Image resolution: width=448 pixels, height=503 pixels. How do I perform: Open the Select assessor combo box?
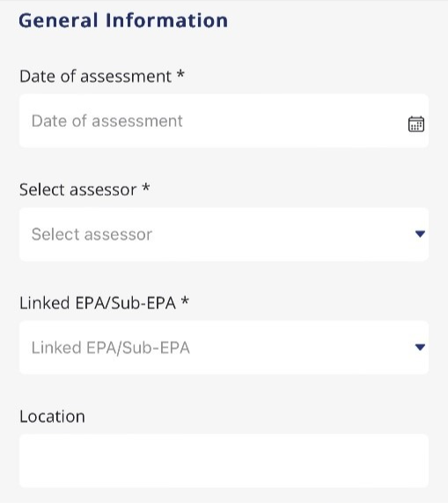224,234
